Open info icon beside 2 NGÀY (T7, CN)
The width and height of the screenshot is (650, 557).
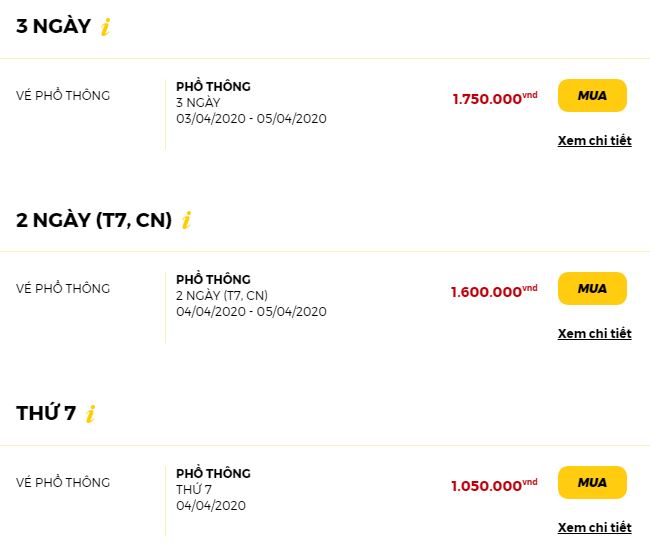(x=187, y=220)
